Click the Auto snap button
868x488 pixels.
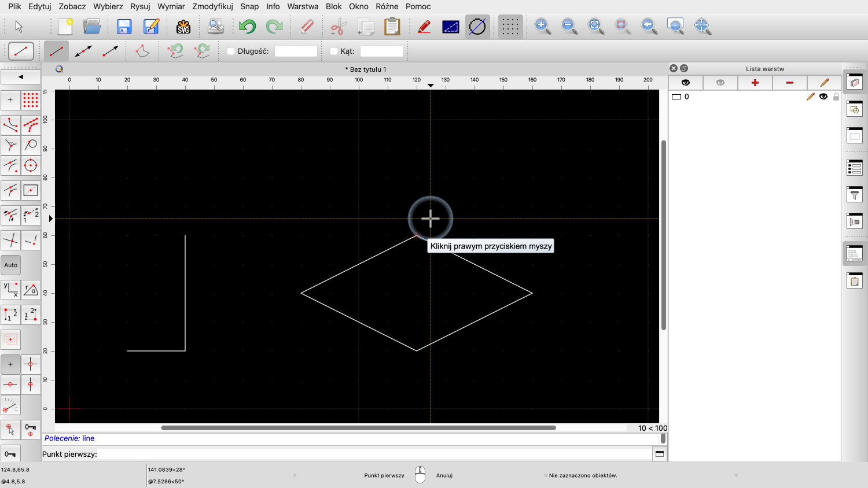pos(11,265)
